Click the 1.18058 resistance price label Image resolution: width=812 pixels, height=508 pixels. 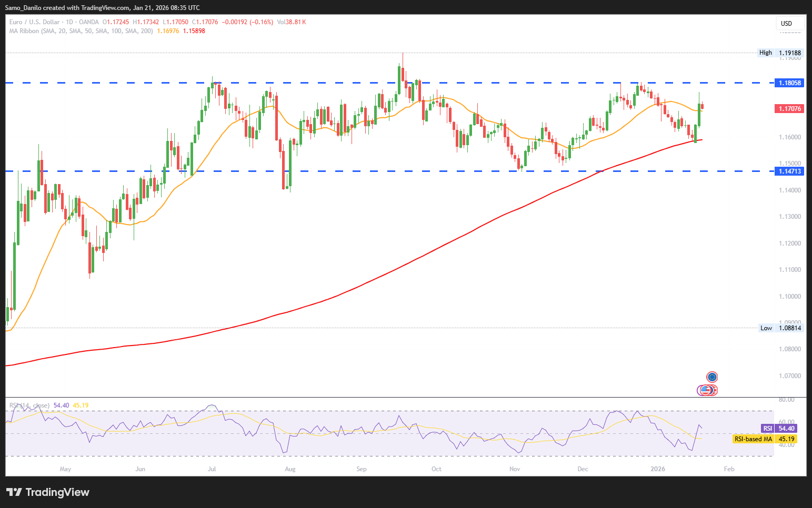click(790, 83)
